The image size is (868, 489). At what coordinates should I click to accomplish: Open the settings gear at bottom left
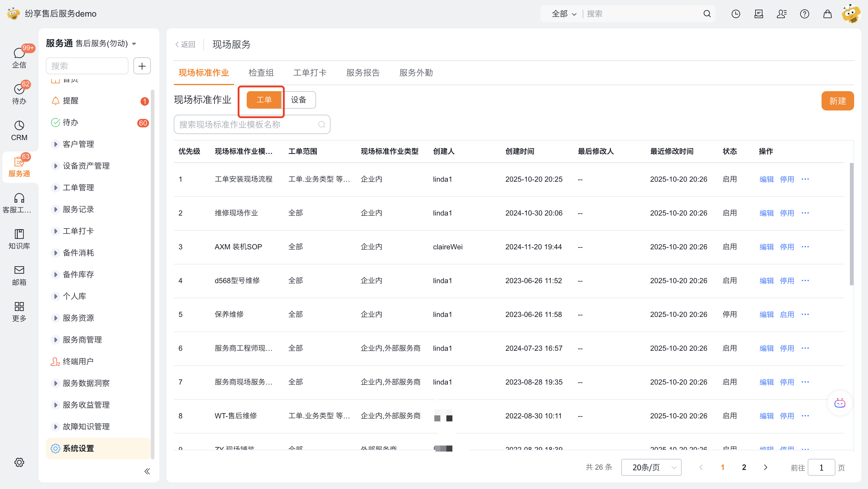(x=19, y=462)
